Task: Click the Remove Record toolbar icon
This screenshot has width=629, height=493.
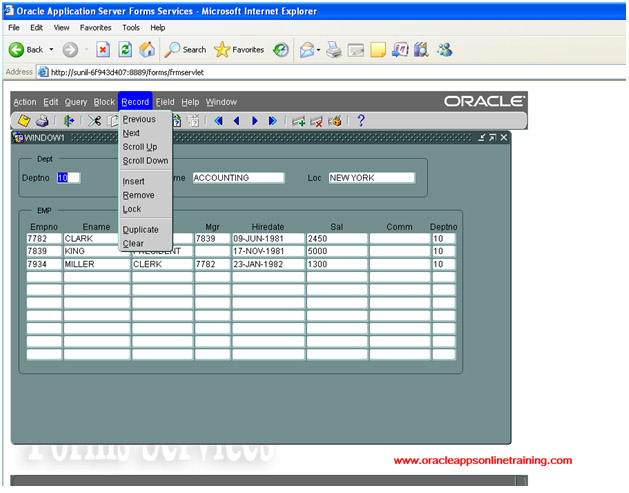Action: click(x=316, y=121)
